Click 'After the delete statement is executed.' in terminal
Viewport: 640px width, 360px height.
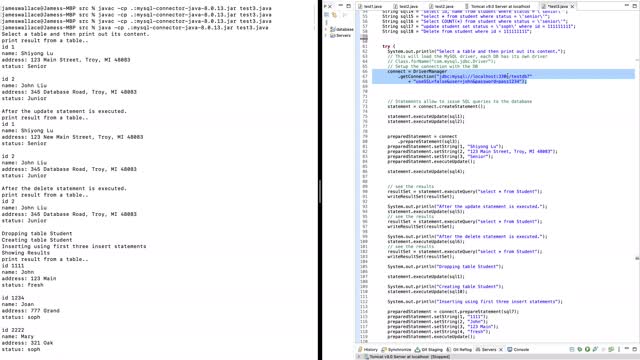click(64, 189)
